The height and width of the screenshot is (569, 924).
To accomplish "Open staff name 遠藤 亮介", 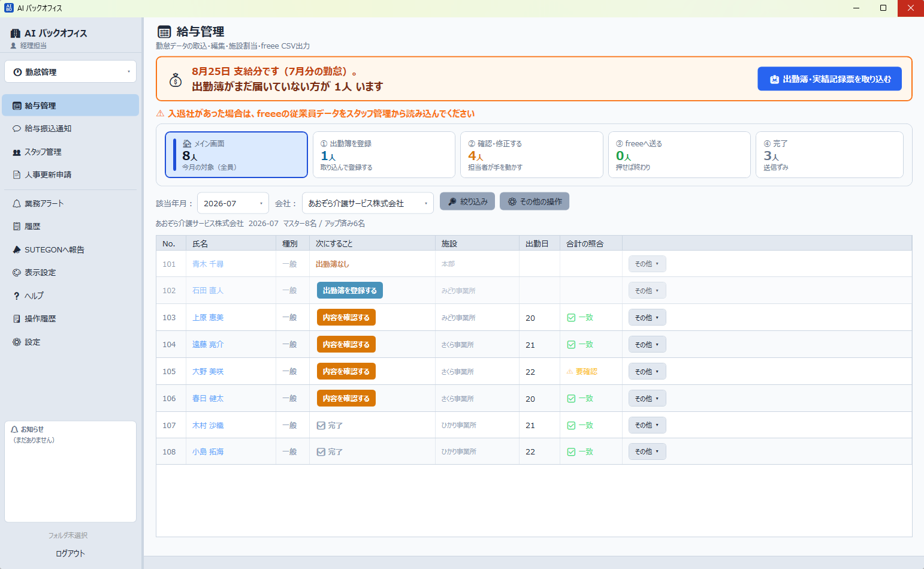I will point(208,345).
